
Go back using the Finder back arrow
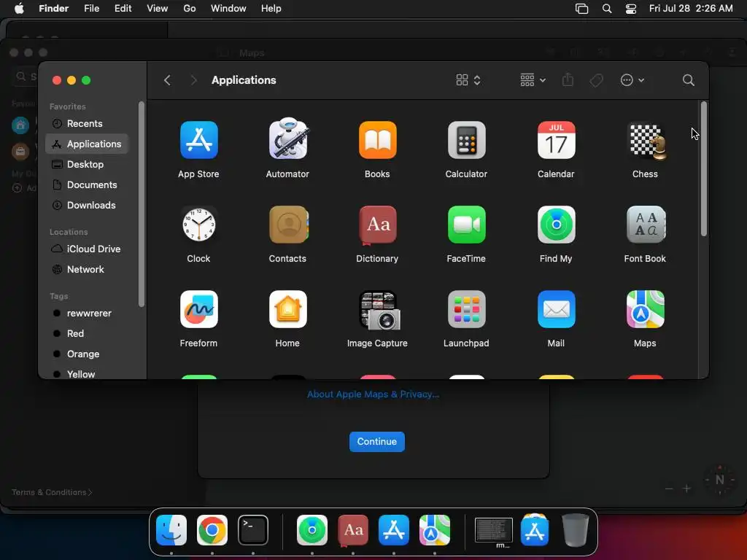click(x=167, y=80)
